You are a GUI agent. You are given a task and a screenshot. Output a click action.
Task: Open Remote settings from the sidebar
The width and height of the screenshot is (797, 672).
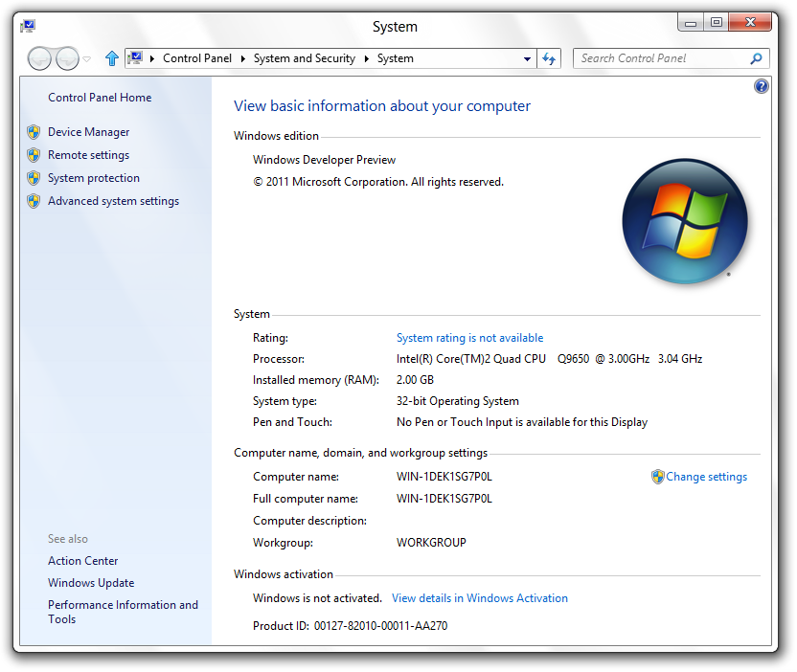coord(88,155)
